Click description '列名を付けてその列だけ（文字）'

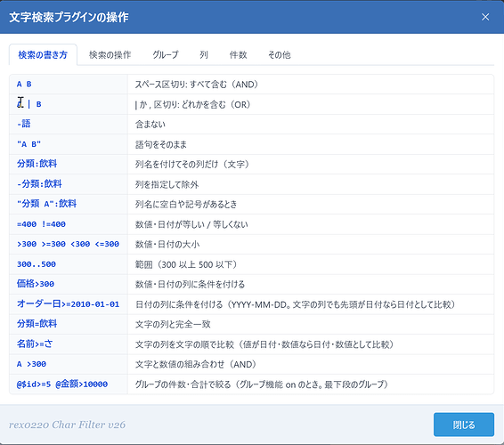193,165
